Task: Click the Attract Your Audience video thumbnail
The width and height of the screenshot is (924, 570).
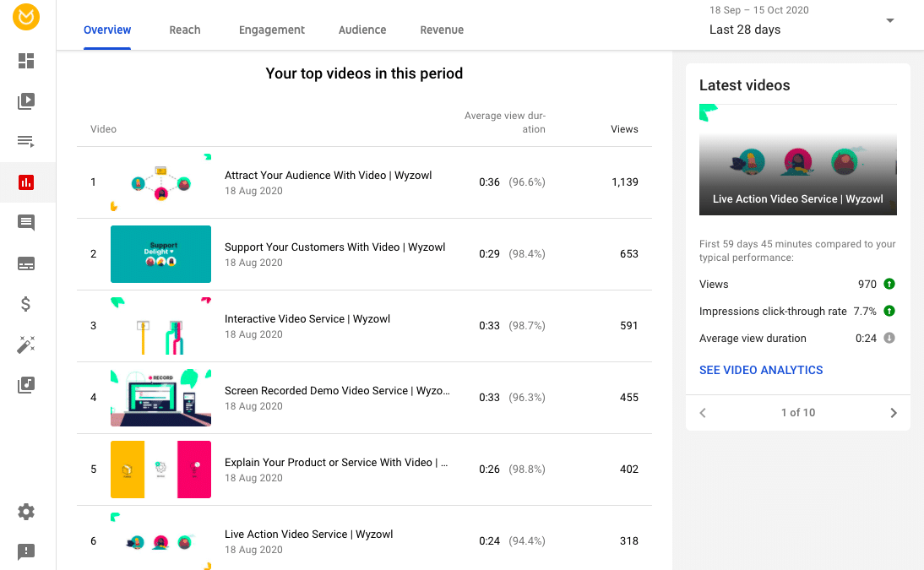Action: 160,182
